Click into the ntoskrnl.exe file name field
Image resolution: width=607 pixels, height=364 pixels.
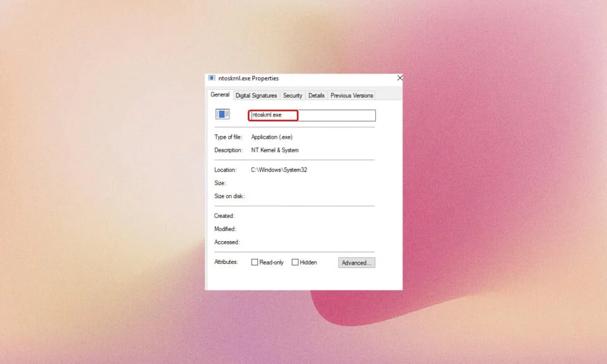point(312,115)
